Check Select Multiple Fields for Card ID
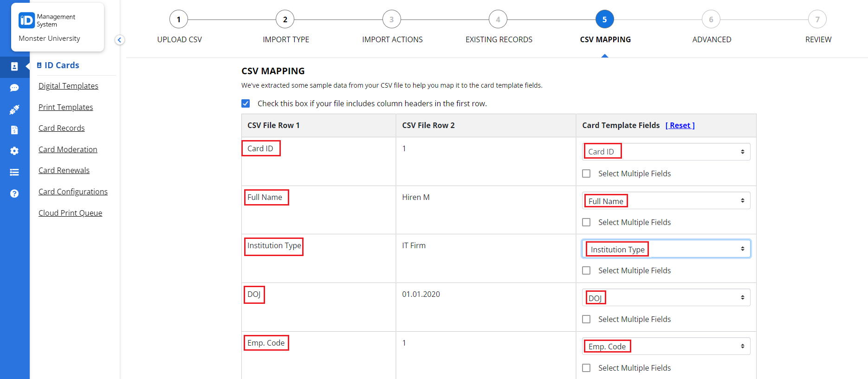The width and height of the screenshot is (868, 379). coord(586,173)
